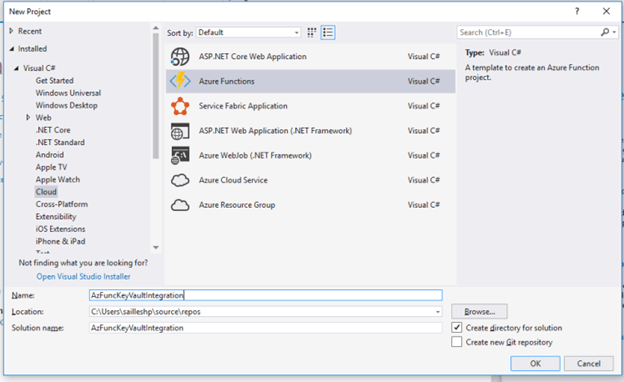The image size is (624, 382).
Task: Select ASP.NET Web Application (.NET Framework) name
Action: click(275, 131)
